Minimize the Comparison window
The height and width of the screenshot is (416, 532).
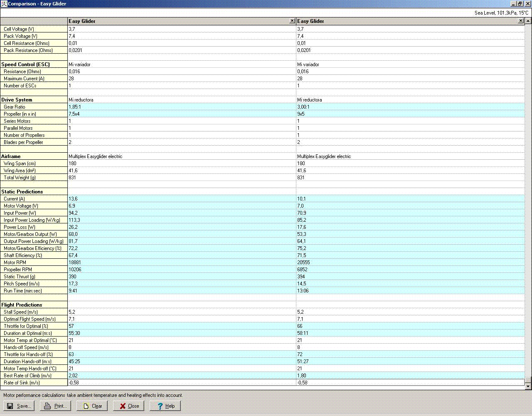[514, 4]
